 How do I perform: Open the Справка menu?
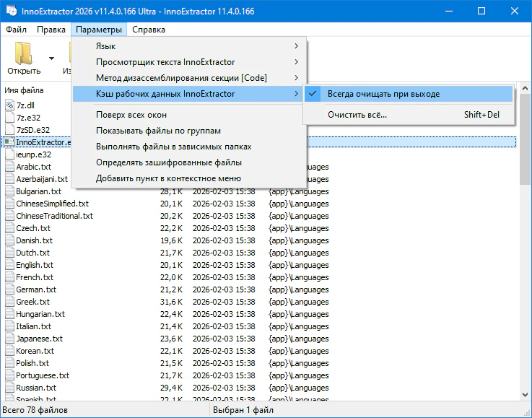pos(149,30)
